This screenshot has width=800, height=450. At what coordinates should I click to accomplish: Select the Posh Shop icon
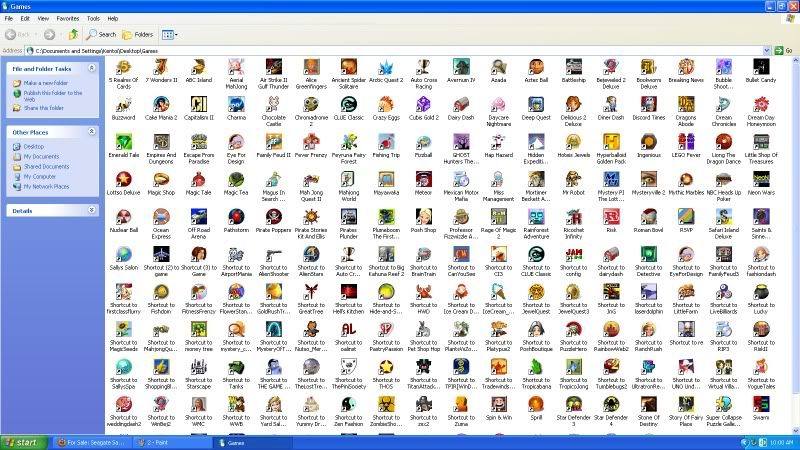pyautogui.click(x=423, y=217)
